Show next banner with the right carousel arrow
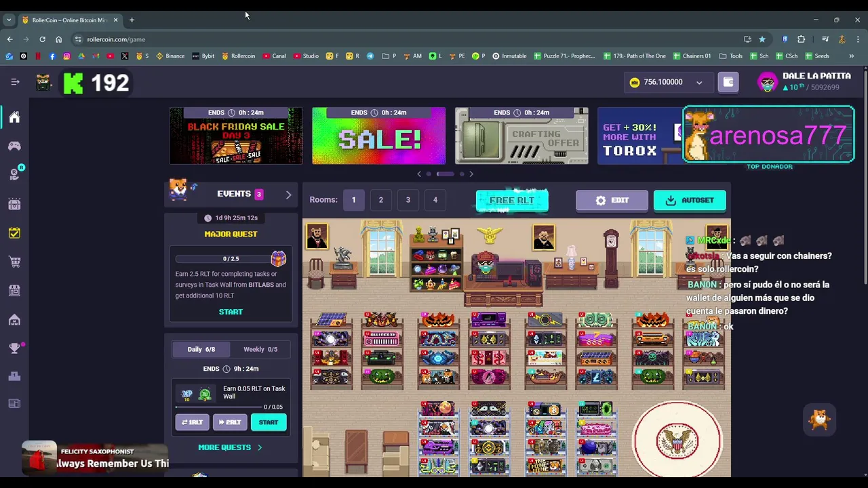This screenshot has height=488, width=868. click(x=471, y=174)
